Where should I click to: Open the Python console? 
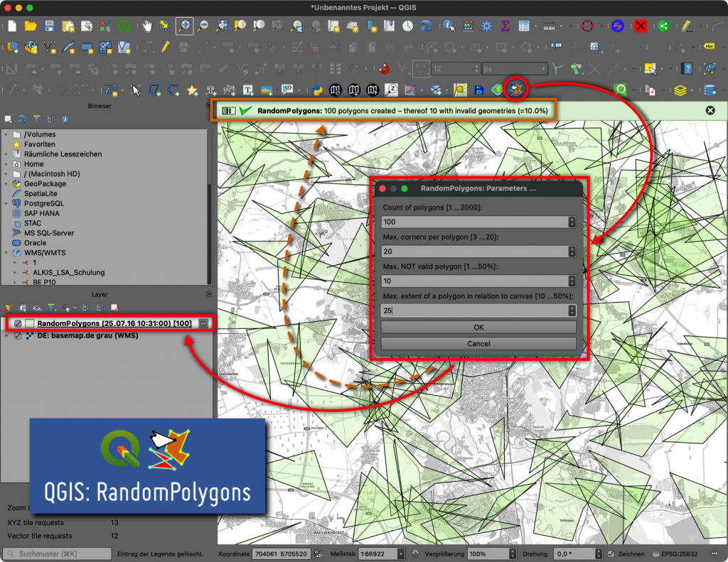point(317,90)
